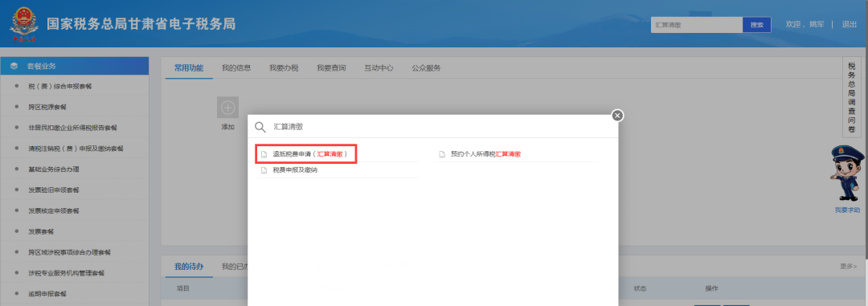
Task: Switch to 互动中心 tab
Action: click(x=379, y=68)
